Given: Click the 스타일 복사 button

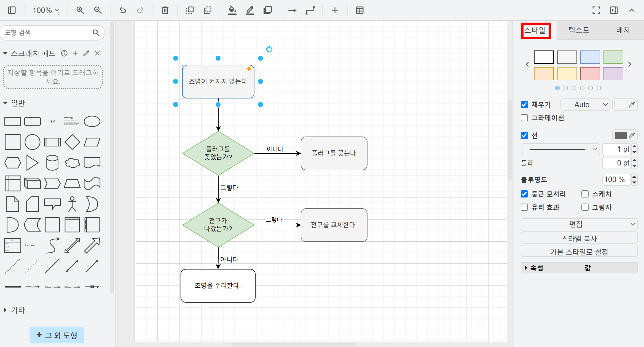Looking at the screenshot, I should tap(579, 238).
